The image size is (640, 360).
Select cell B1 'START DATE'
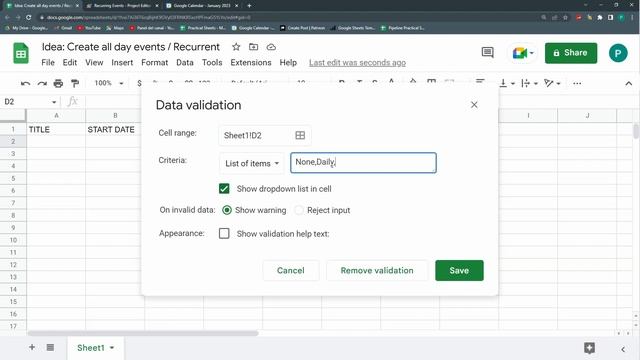115,129
